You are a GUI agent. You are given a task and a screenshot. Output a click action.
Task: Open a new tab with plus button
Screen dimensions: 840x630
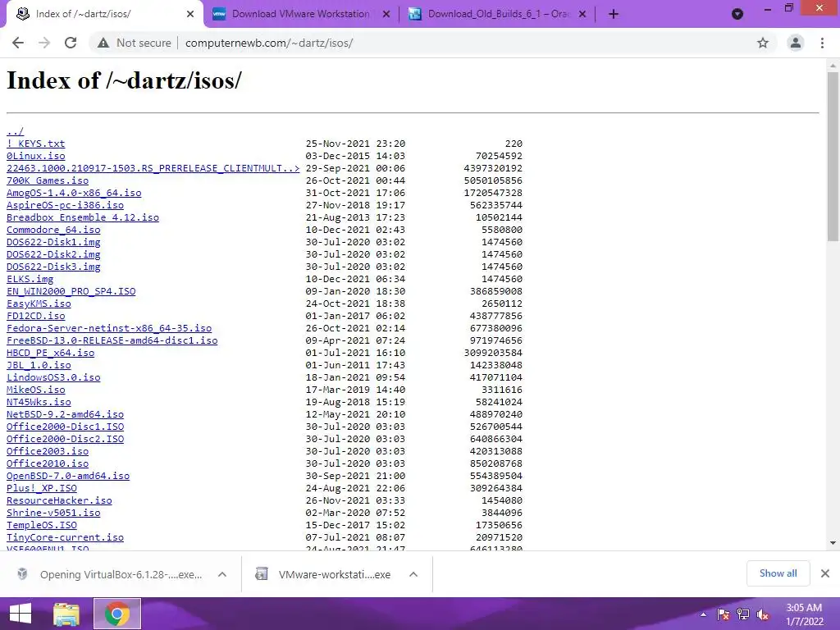[614, 14]
